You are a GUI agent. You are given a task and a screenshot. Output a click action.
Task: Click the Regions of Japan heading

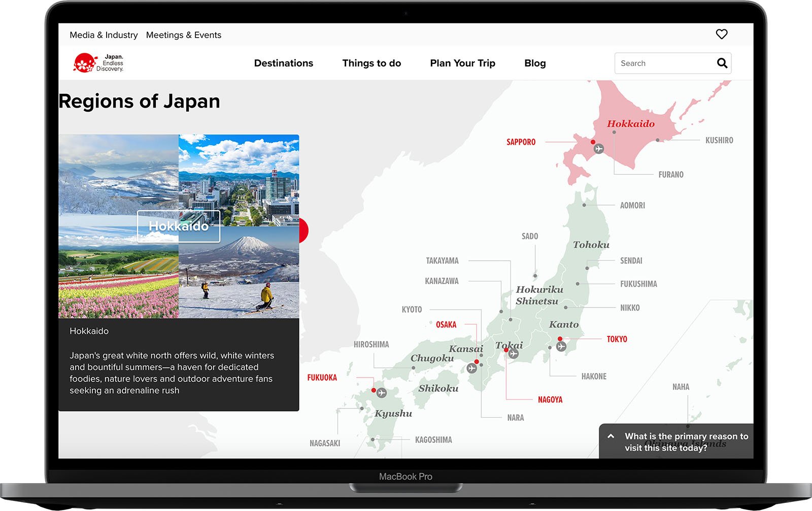[139, 101]
